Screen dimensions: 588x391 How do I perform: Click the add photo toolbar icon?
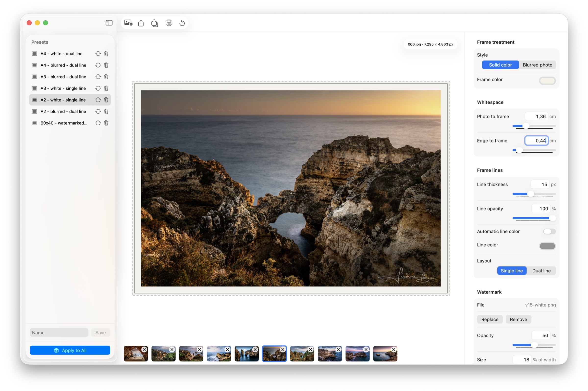tap(128, 23)
